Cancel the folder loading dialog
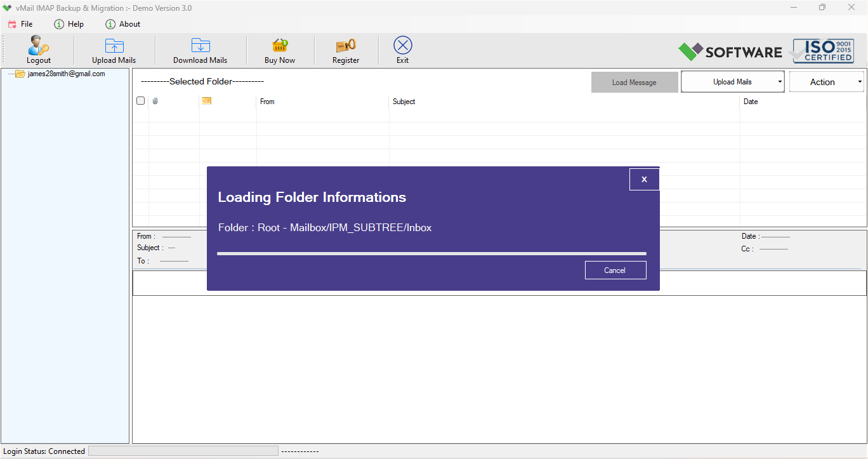Viewport: 868px width, 459px height. pos(615,270)
